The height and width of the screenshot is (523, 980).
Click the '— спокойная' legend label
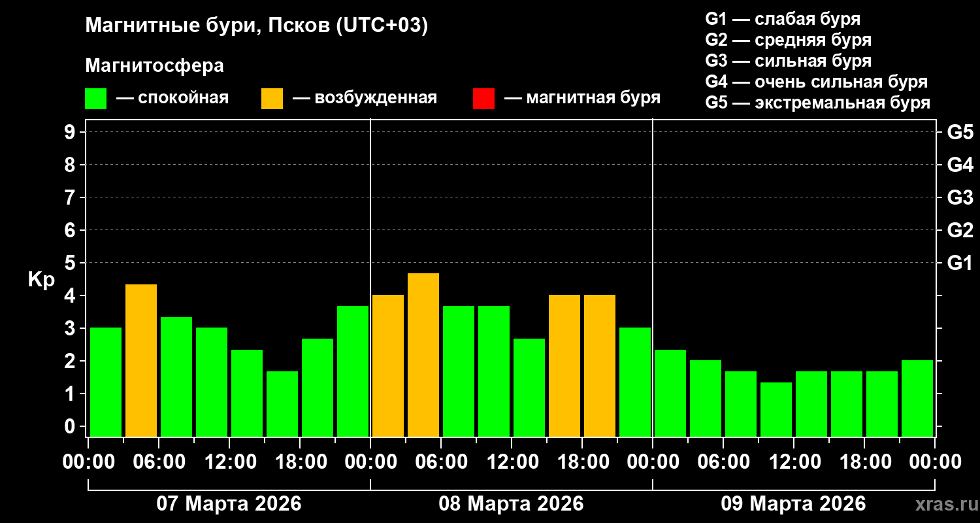(x=172, y=98)
